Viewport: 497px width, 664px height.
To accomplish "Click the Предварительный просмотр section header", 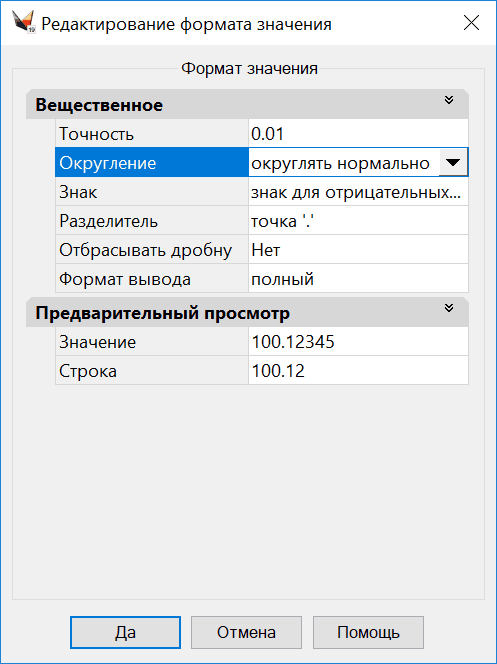I will [247, 312].
